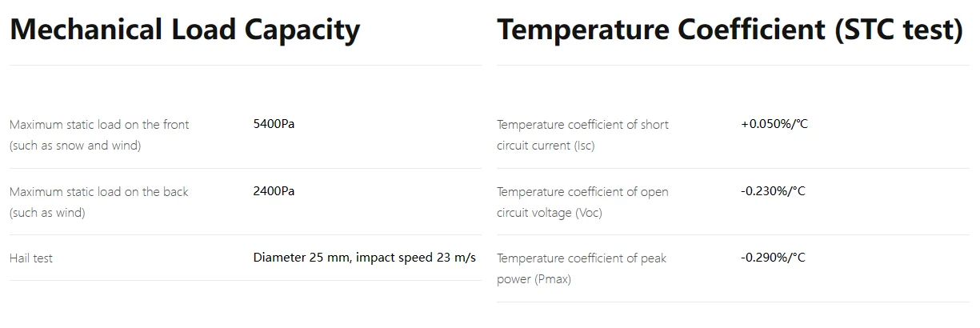Click the "(such as snow and wind)" note
The image size is (980, 328).
[75, 146]
